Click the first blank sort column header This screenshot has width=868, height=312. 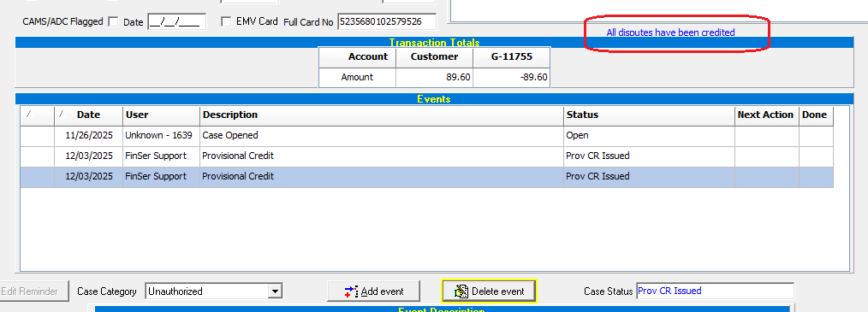click(38, 115)
